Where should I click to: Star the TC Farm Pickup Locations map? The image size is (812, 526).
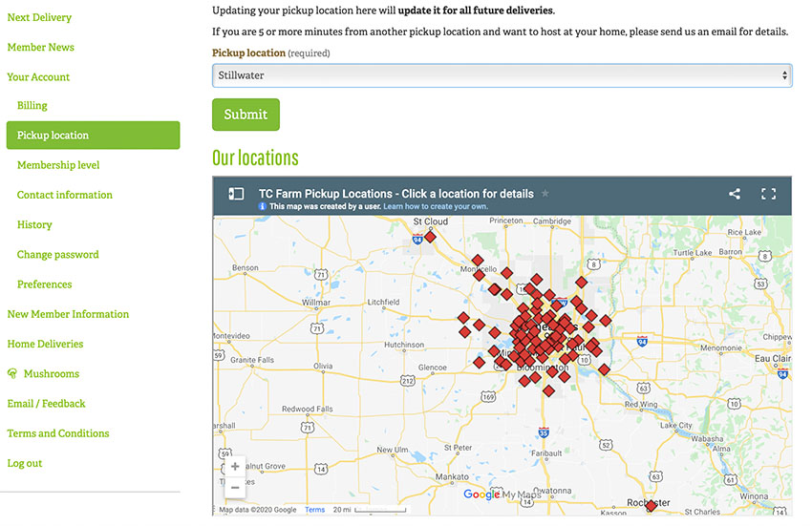(x=545, y=194)
